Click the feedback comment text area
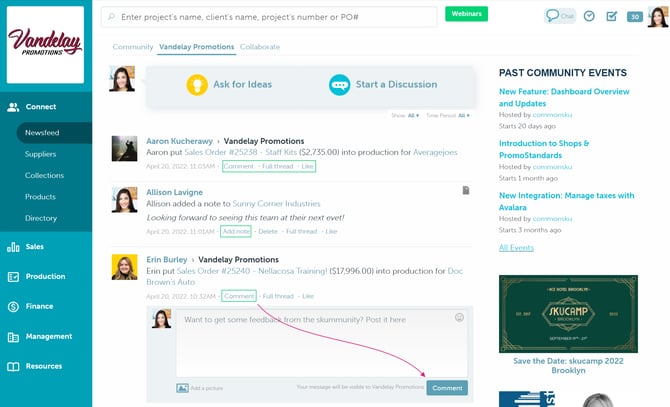670x407 pixels. [x=320, y=345]
